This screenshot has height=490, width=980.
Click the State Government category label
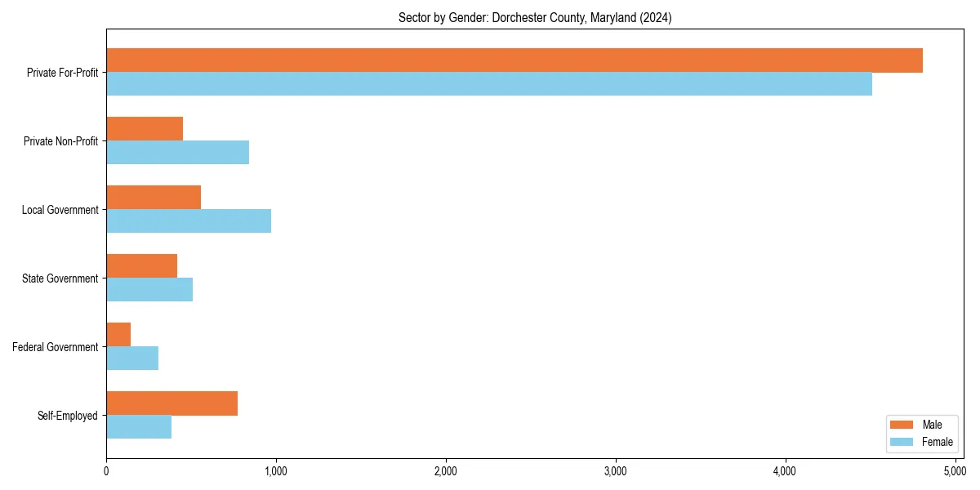tap(60, 278)
